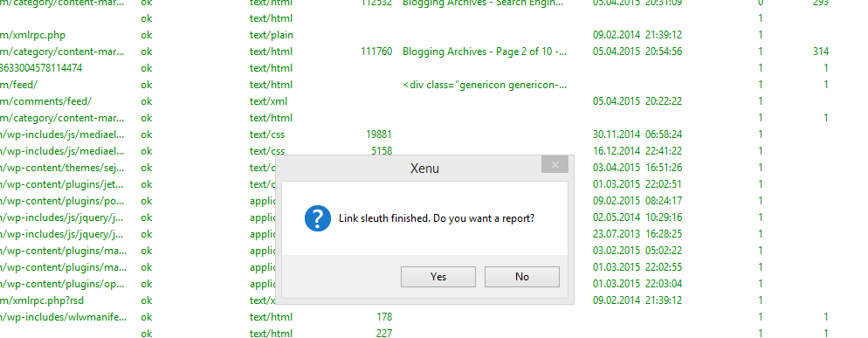This screenshot has width=868, height=338.
Task: Select the m/feed/ address
Action: pyautogui.click(x=19, y=85)
